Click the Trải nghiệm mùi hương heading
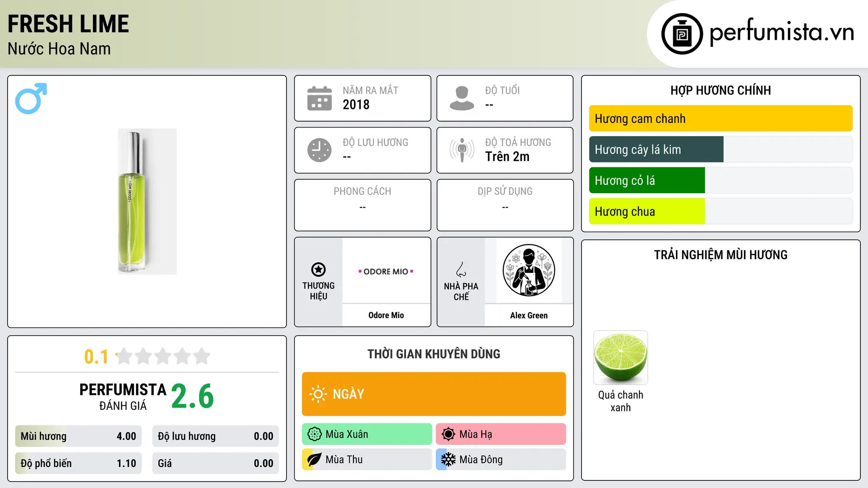 [721, 255]
